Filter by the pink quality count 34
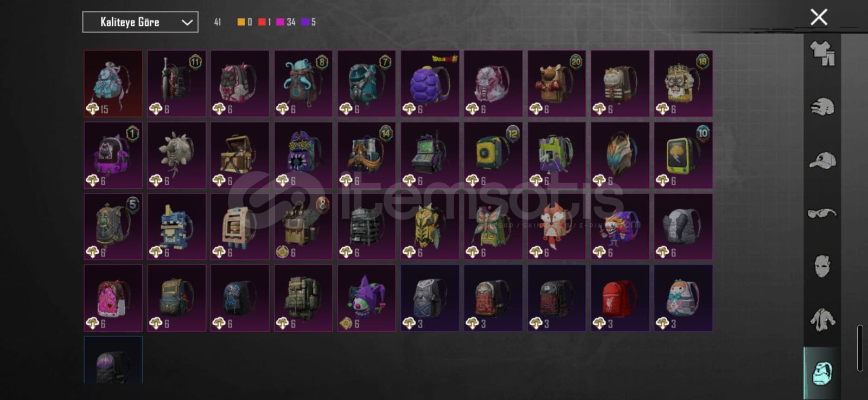 click(x=286, y=22)
